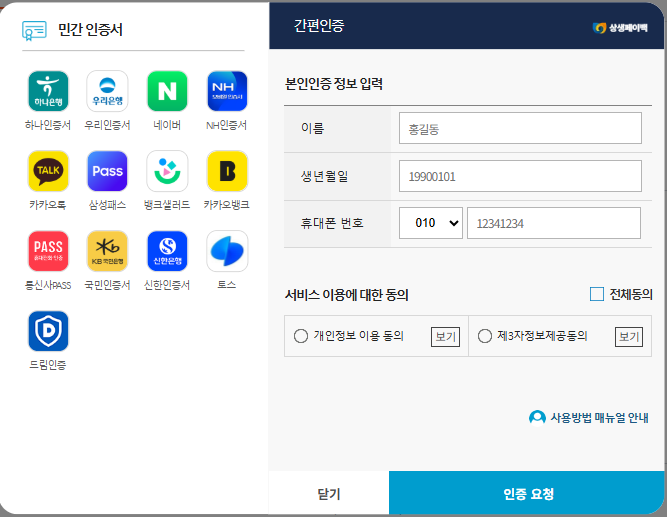Focus the phone number input field
The image size is (667, 517).
(553, 223)
